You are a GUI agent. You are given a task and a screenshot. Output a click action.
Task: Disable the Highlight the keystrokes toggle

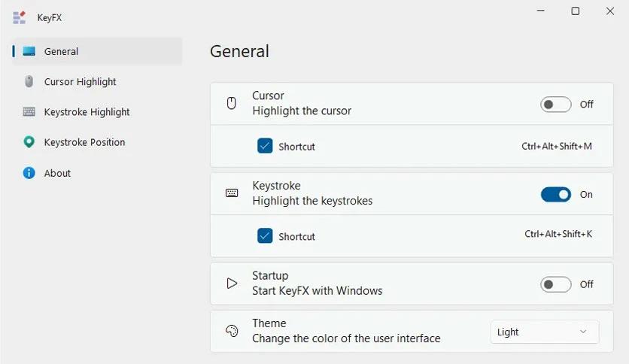coord(555,195)
